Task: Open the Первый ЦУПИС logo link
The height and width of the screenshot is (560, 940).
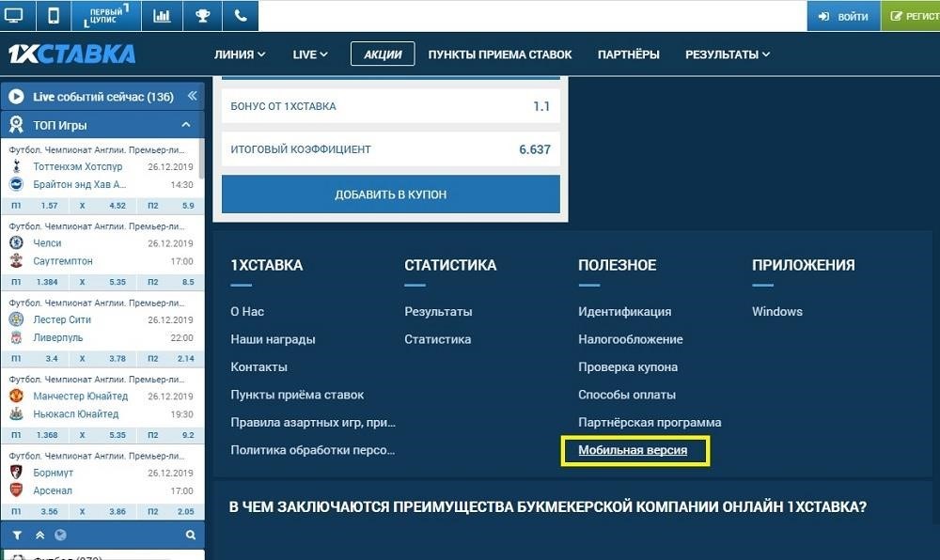Action: (106, 16)
